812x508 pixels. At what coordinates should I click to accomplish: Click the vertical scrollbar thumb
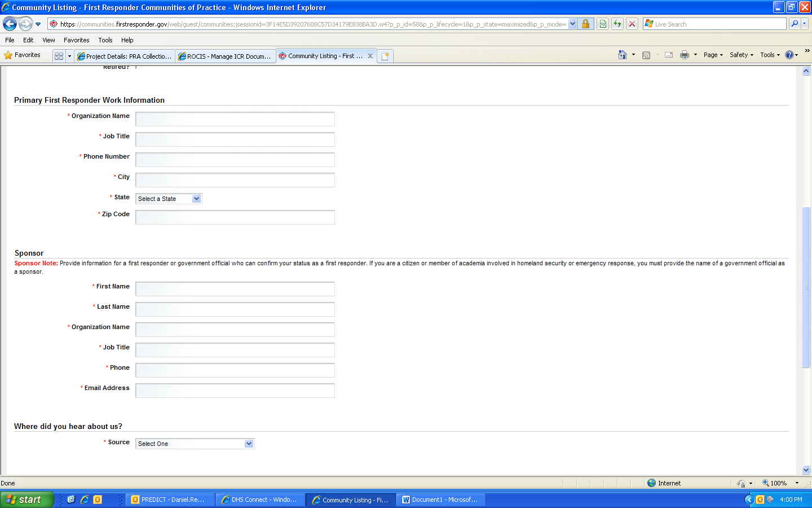806,288
